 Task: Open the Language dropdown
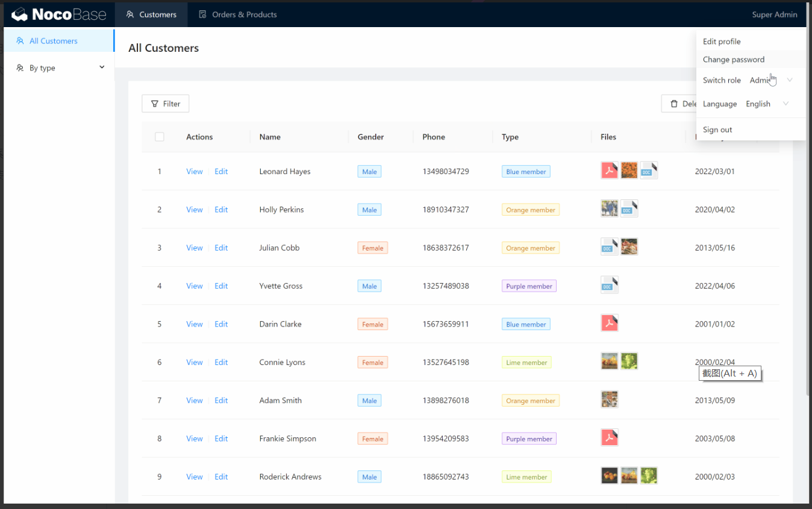point(767,104)
